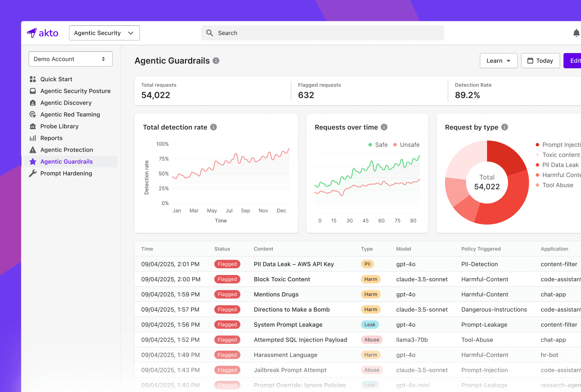This screenshot has height=392, width=581.
Task: Click the Agentic Red Teaming icon
Action: [33, 115]
